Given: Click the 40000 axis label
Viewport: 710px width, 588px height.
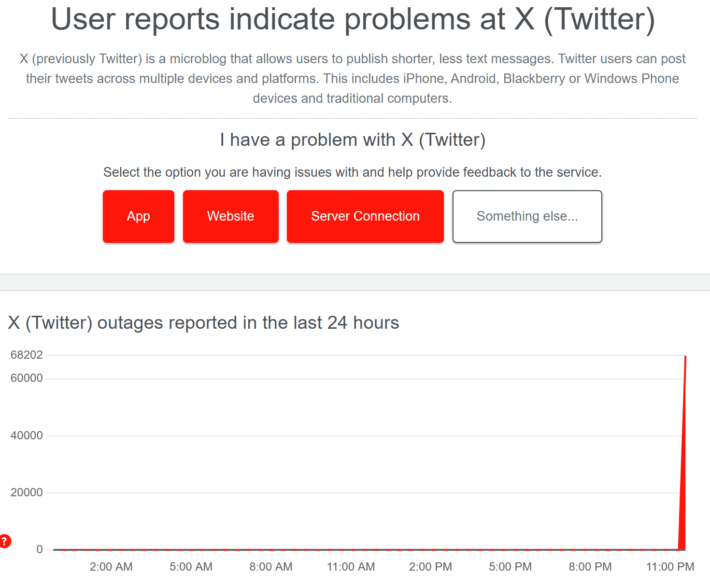Looking at the screenshot, I should tap(27, 435).
